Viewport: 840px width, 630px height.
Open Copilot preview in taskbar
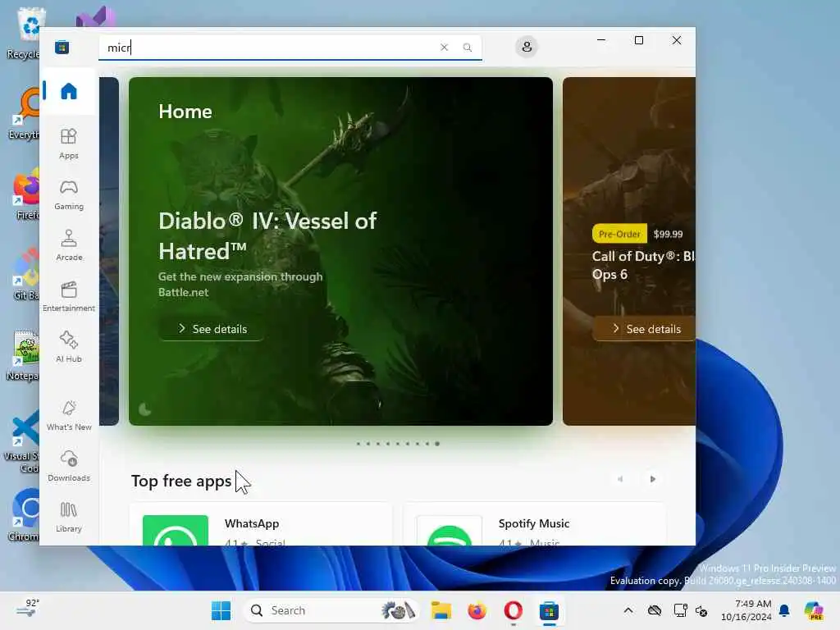(x=814, y=610)
